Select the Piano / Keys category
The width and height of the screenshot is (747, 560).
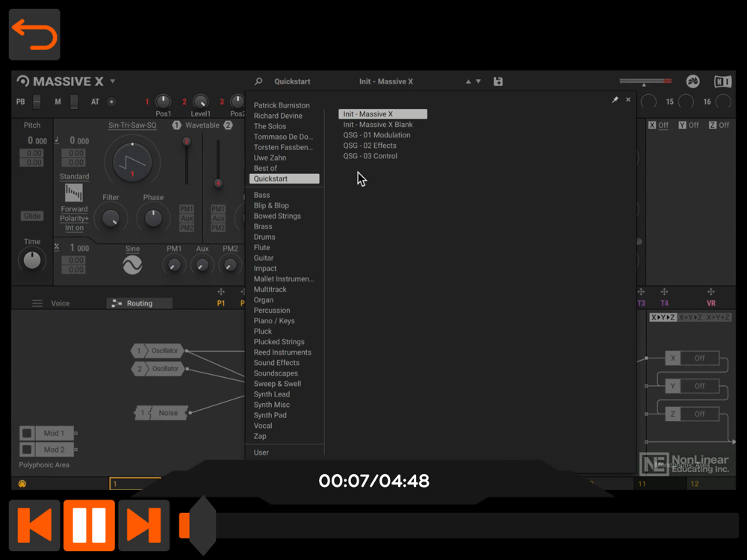pos(274,321)
